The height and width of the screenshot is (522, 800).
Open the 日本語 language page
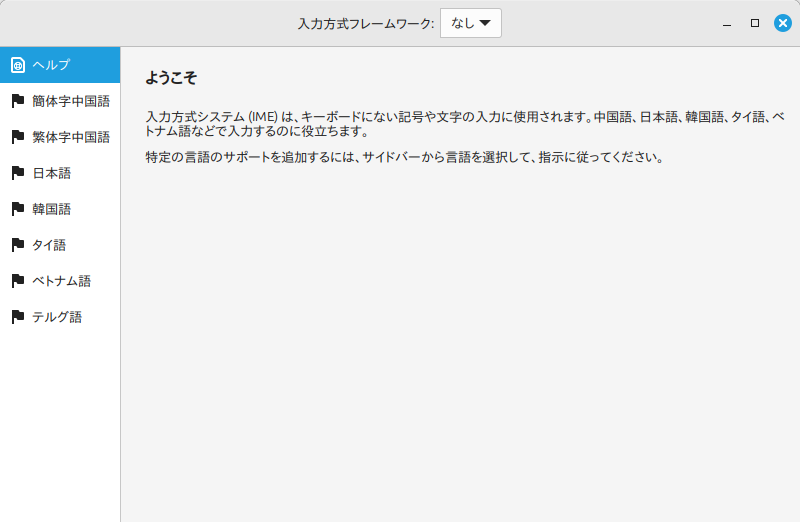click(60, 173)
